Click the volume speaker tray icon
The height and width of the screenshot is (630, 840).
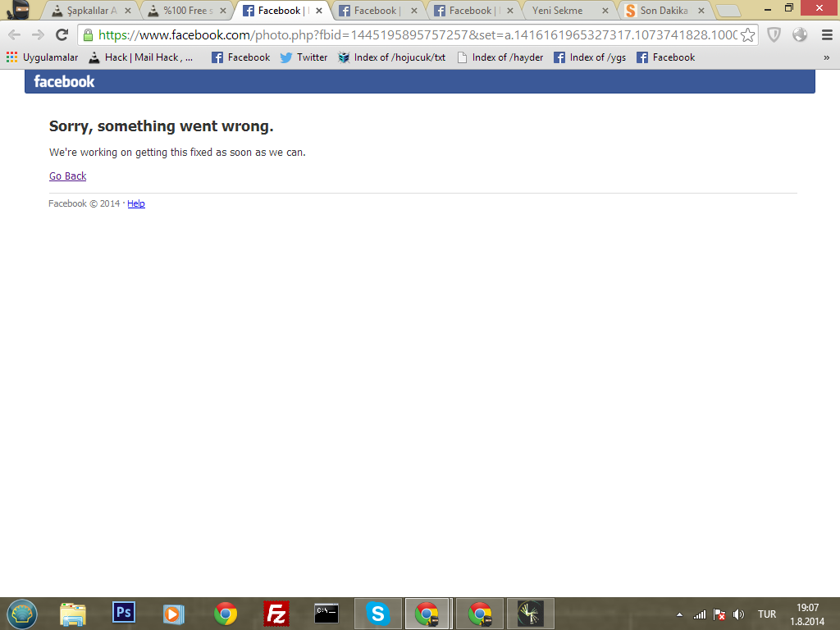click(739, 614)
